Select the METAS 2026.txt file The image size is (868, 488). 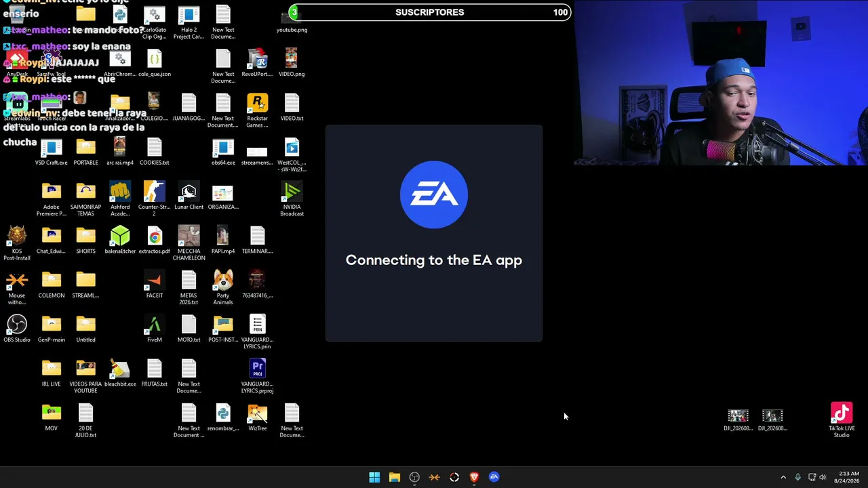[x=189, y=281]
